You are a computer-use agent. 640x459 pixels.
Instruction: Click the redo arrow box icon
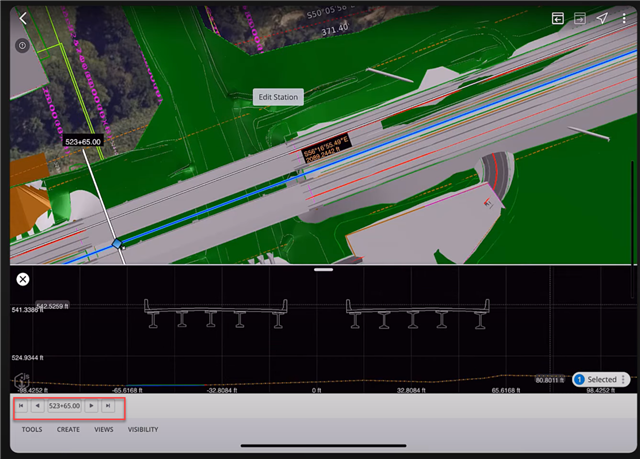(579, 18)
